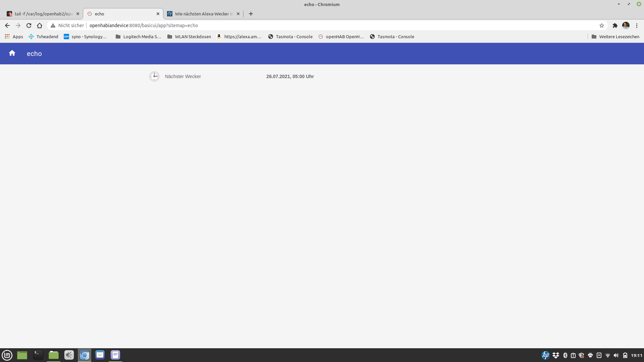
Task: Focus Chromium in the taskbar
Action: [x=85, y=355]
